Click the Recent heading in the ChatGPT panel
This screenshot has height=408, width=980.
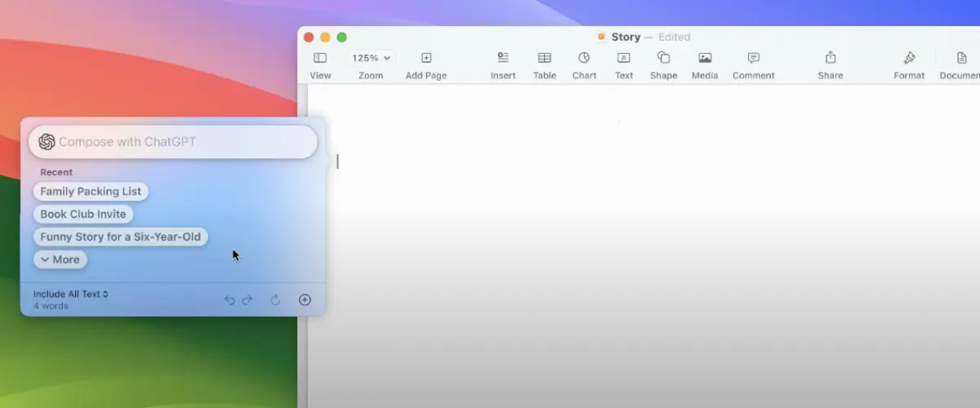click(x=56, y=172)
